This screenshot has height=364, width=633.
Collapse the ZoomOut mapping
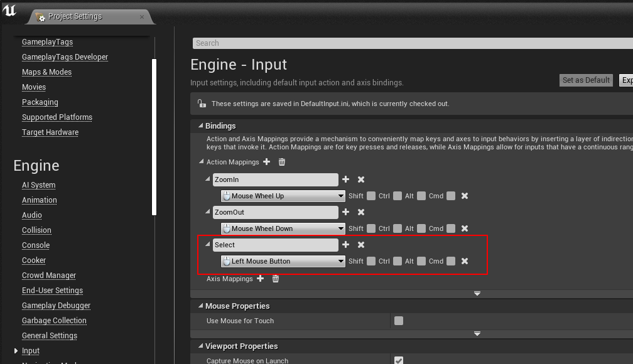pyautogui.click(x=207, y=211)
